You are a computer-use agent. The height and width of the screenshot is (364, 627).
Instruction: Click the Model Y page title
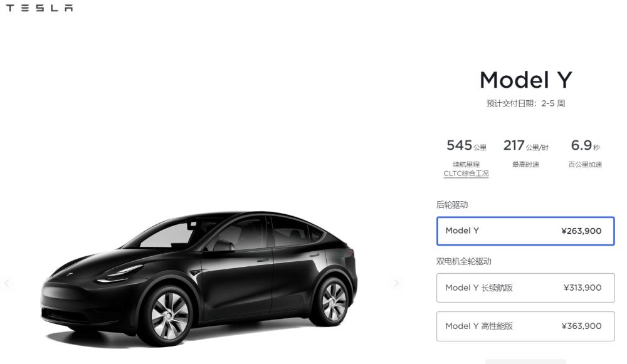pyautogui.click(x=525, y=80)
